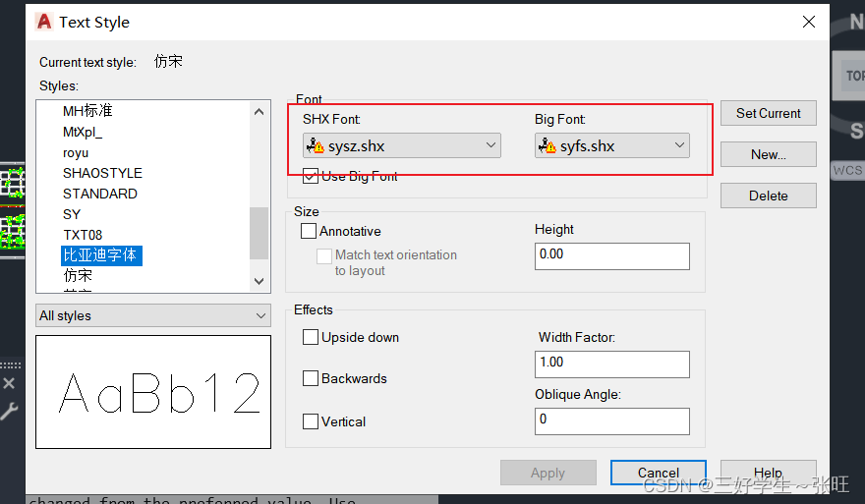The width and height of the screenshot is (865, 504).
Task: Select the SY style
Action: click(72, 214)
